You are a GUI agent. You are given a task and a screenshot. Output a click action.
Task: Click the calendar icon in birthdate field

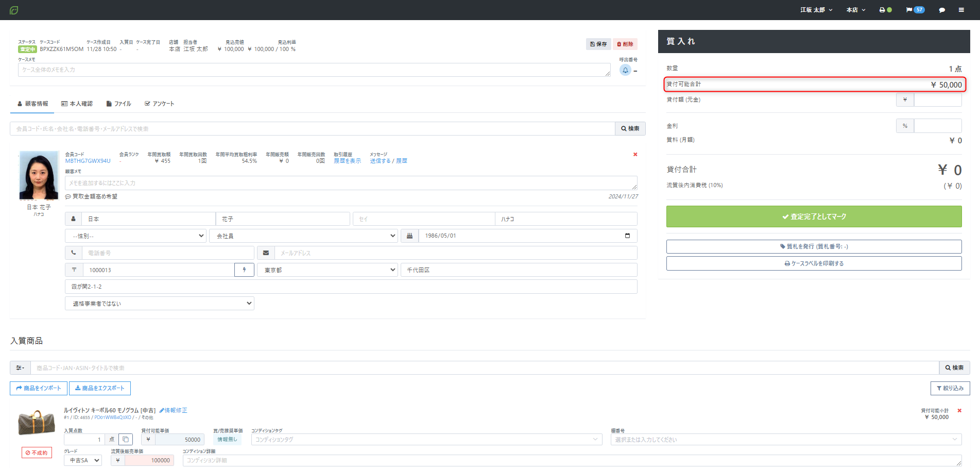pyautogui.click(x=627, y=236)
